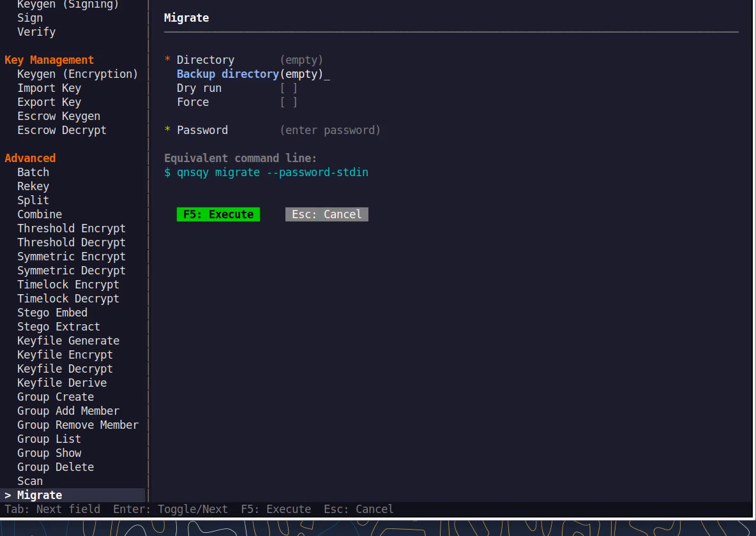Click the qnsqy migrate command line text
Viewport: 756px width, 536px height.
click(x=273, y=172)
